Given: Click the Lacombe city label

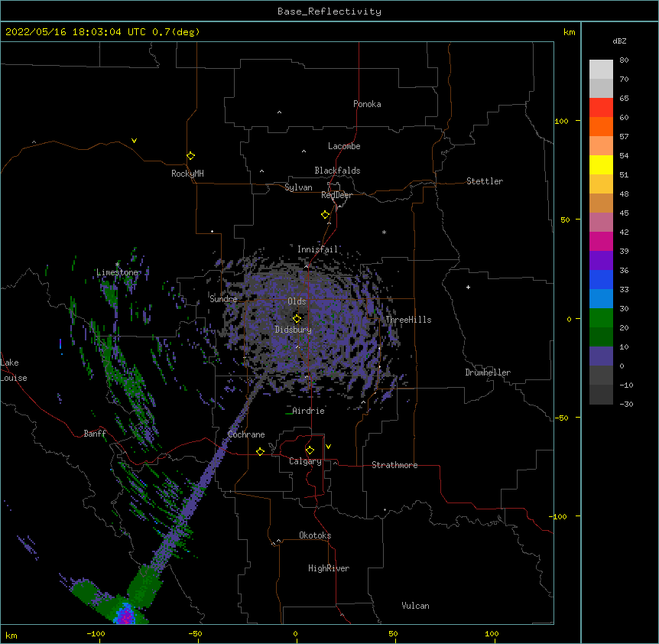Looking at the screenshot, I should tap(344, 146).
